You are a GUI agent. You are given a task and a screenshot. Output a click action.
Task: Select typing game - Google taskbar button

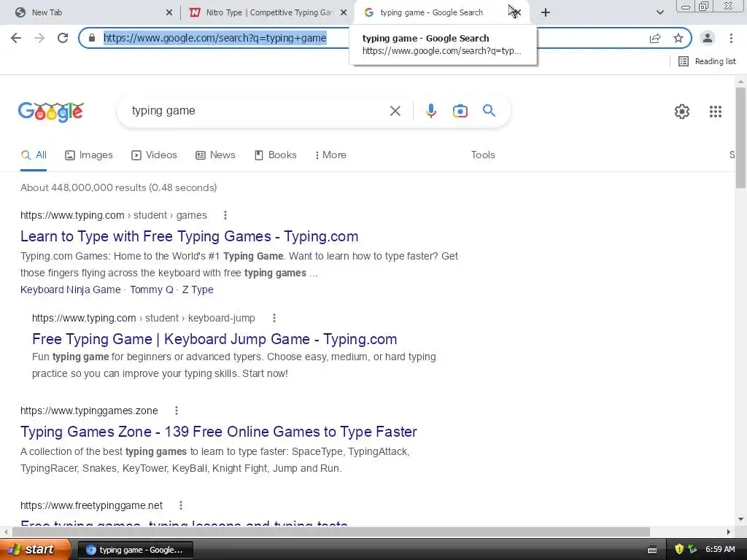(135, 550)
